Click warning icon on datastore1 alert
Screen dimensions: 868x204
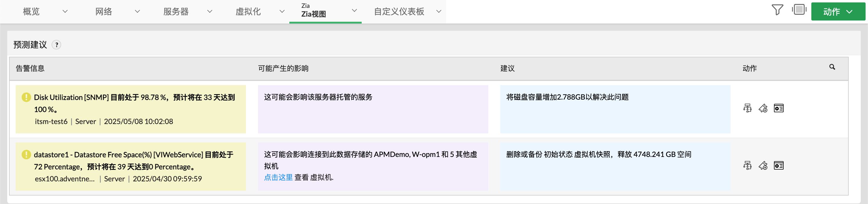click(26, 155)
